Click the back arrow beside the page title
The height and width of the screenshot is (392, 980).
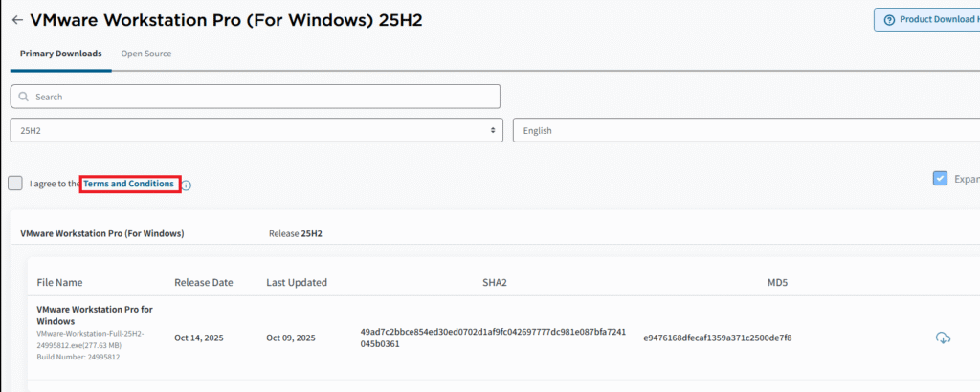click(x=16, y=19)
